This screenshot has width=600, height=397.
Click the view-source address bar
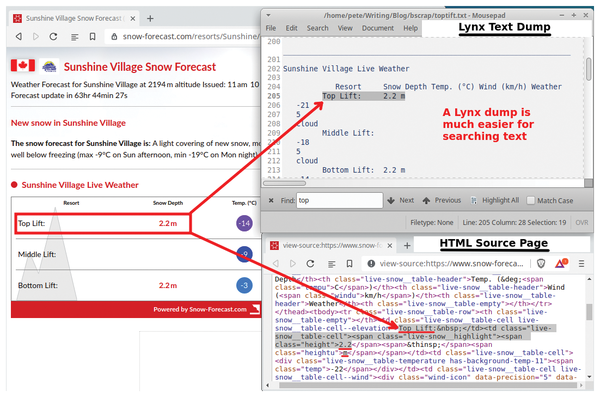(451, 263)
